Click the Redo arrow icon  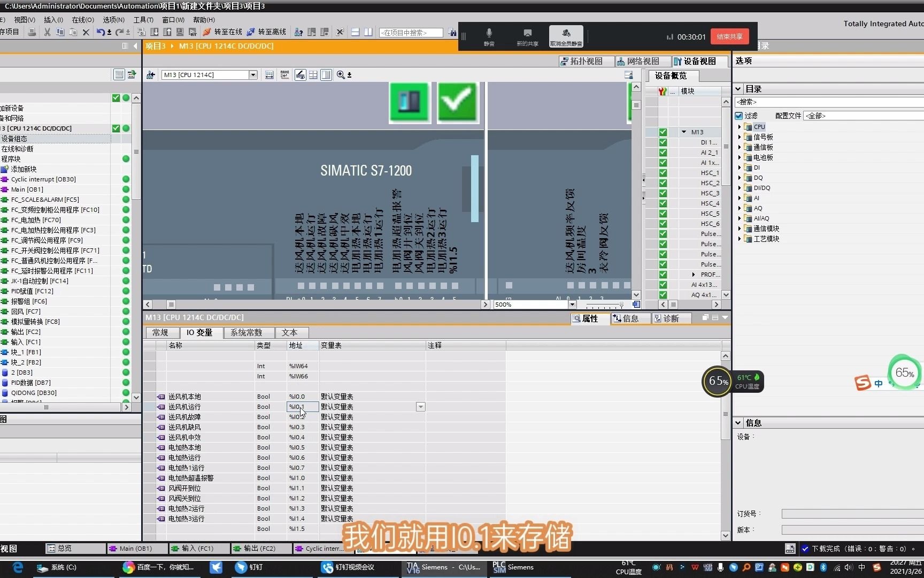pyautogui.click(x=120, y=32)
